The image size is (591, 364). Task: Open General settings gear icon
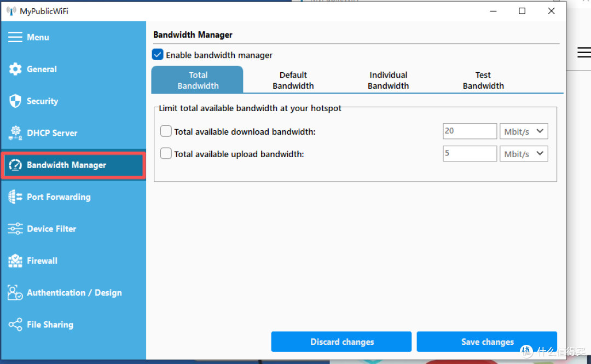[x=15, y=69]
